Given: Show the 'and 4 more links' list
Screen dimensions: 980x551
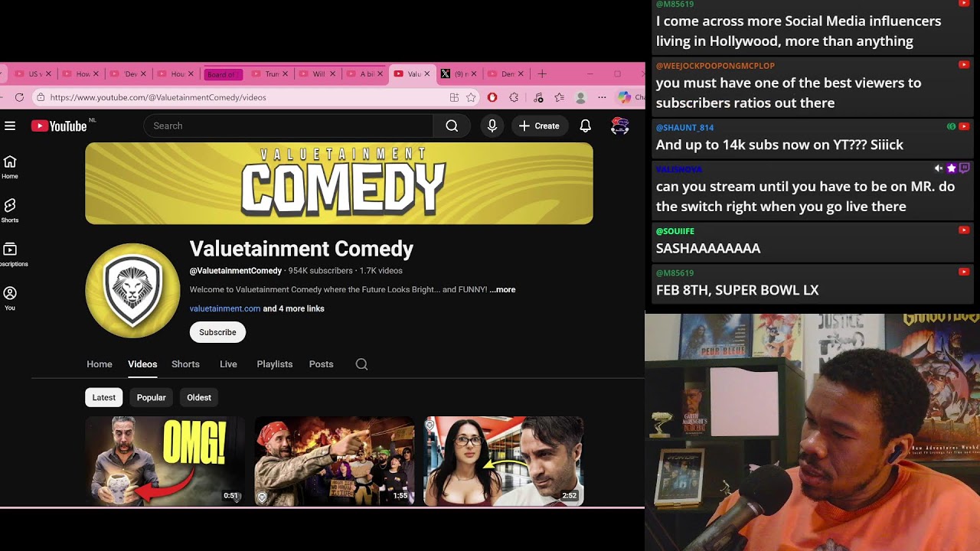Looking at the screenshot, I should pyautogui.click(x=294, y=309).
